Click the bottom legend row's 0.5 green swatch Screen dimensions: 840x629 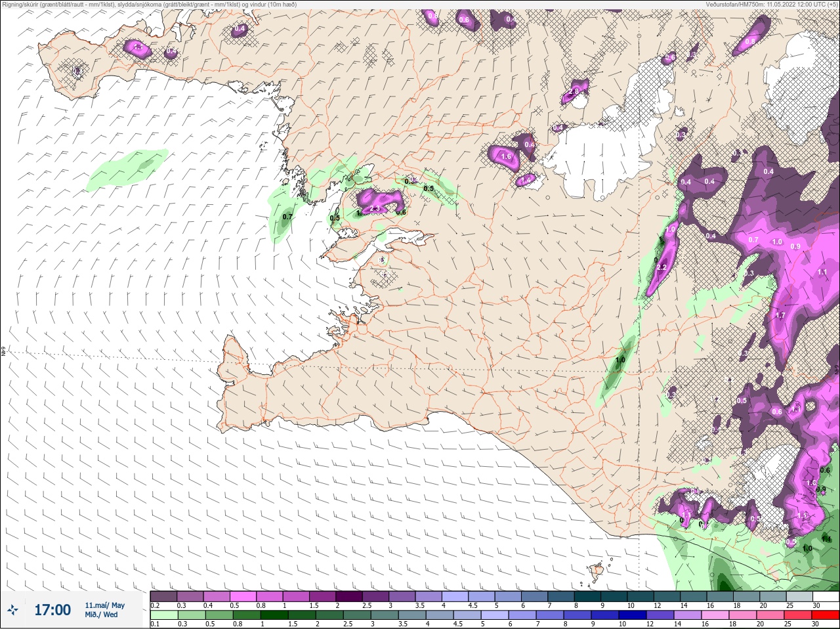pos(219,615)
